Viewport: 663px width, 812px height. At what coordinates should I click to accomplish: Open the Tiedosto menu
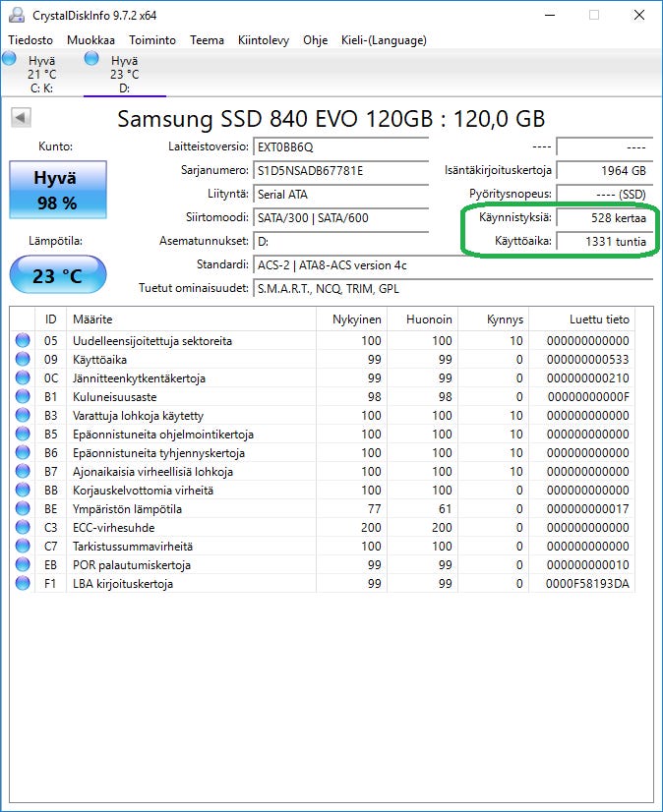click(30, 40)
